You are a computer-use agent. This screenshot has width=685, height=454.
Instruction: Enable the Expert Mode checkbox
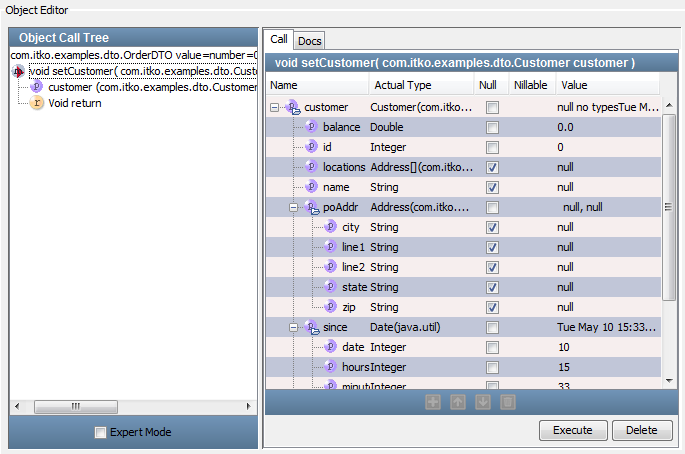coord(100,432)
